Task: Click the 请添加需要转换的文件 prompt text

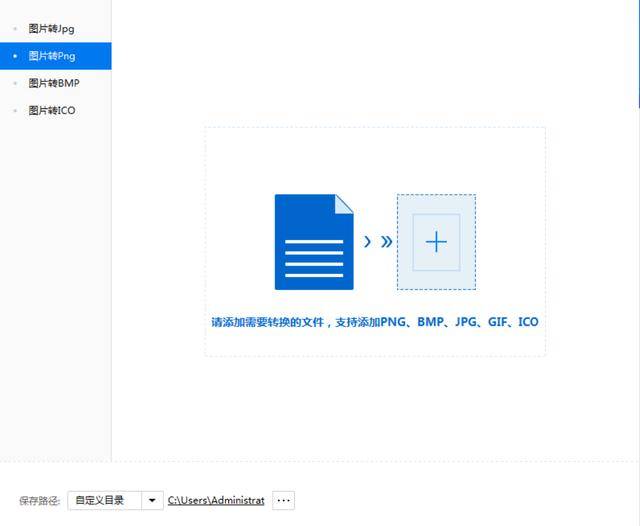Action: pos(375,322)
